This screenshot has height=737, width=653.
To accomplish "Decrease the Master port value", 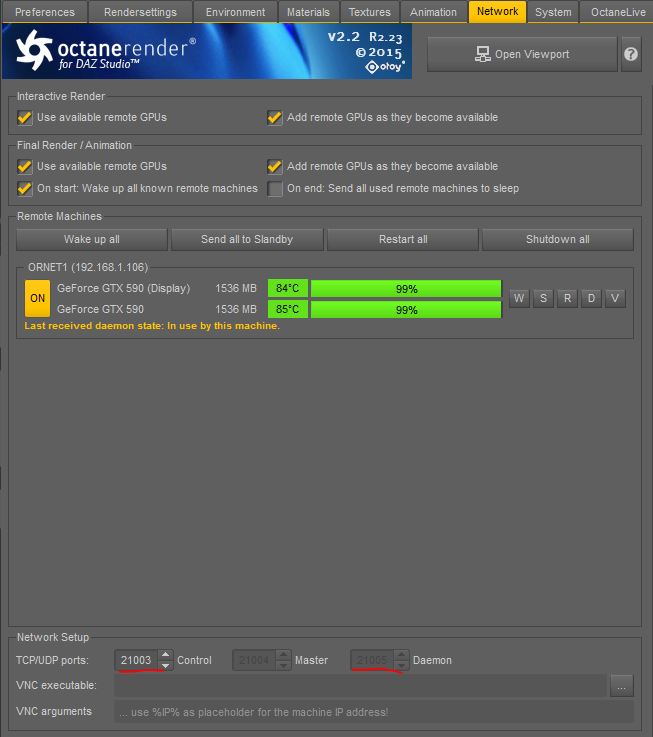I will pyautogui.click(x=283, y=665).
